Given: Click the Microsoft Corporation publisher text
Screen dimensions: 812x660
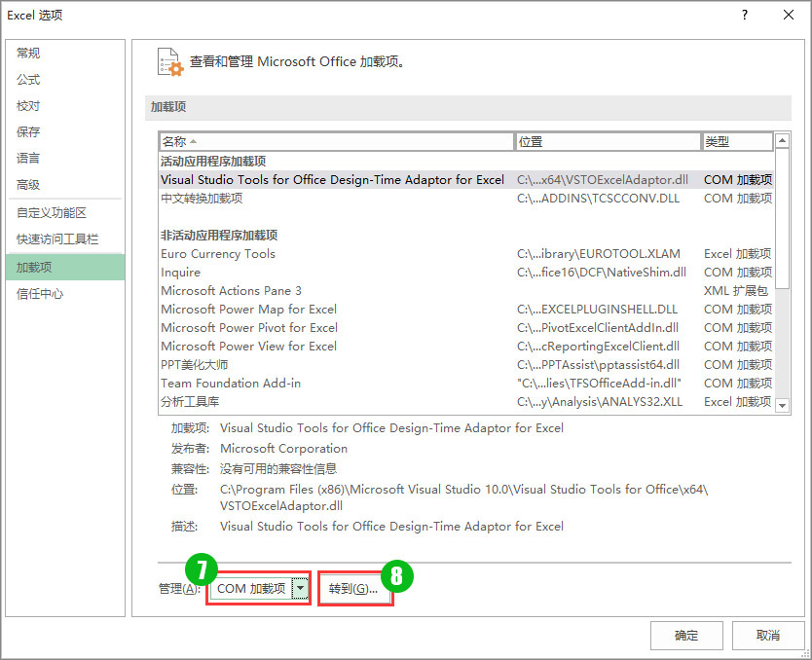Looking at the screenshot, I should pos(283,449).
